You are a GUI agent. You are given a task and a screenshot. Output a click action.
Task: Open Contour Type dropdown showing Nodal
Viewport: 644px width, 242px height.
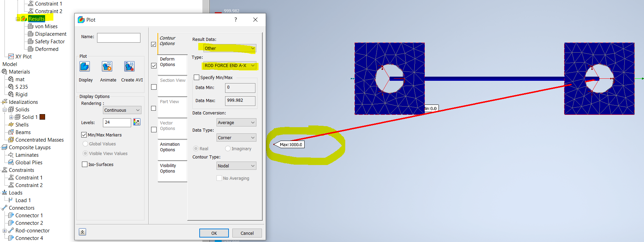click(236, 166)
